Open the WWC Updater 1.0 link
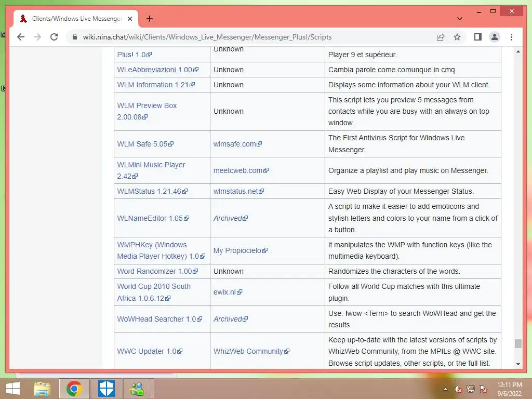532x399 pixels. pos(150,352)
